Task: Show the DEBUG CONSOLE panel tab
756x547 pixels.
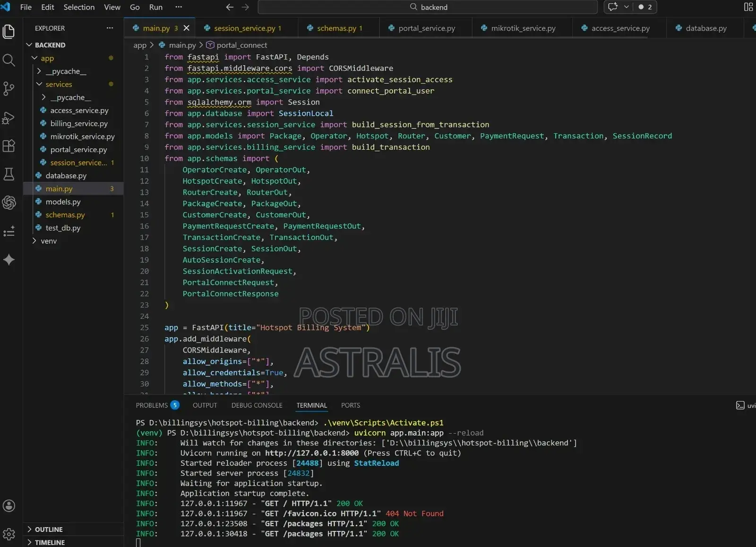Action: point(257,405)
